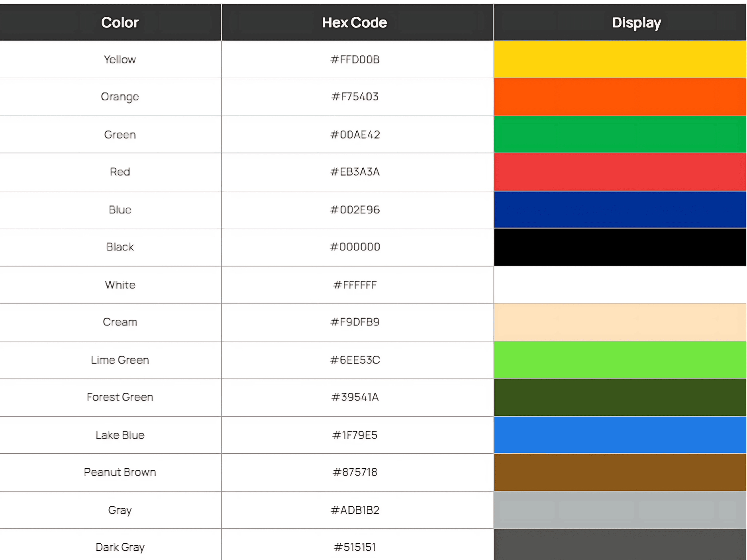Click the Green display swatch
This screenshot has height=560, width=747.
[x=620, y=135]
